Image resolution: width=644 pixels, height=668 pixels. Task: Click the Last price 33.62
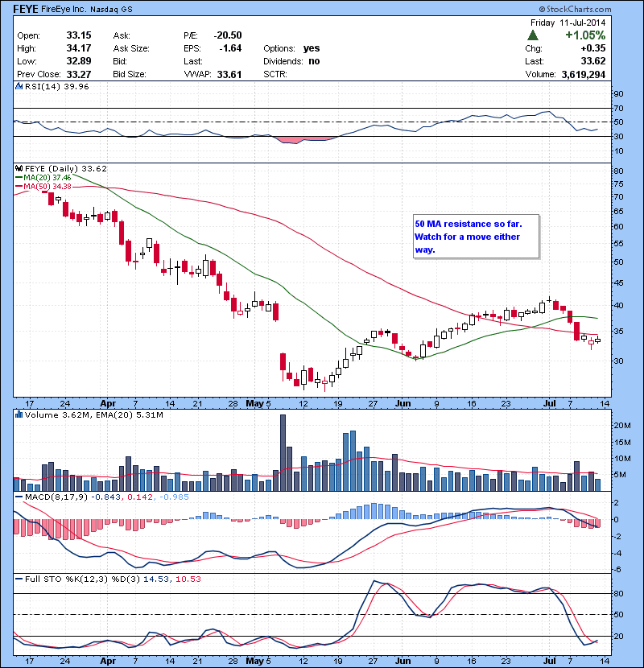tap(593, 61)
